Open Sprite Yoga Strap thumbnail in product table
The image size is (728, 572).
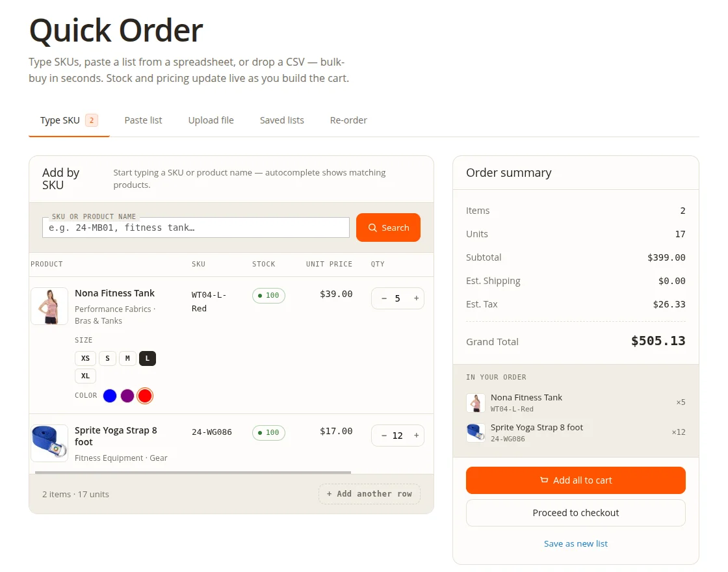coord(49,443)
